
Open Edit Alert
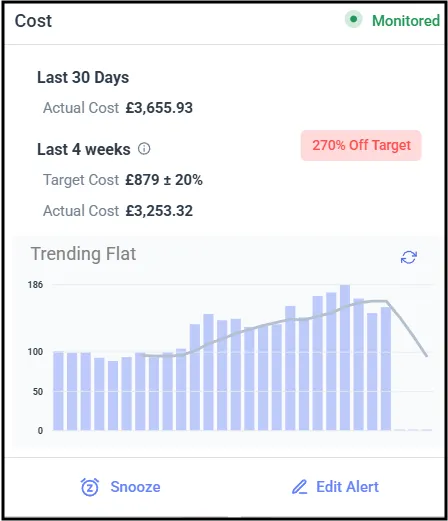(335, 487)
